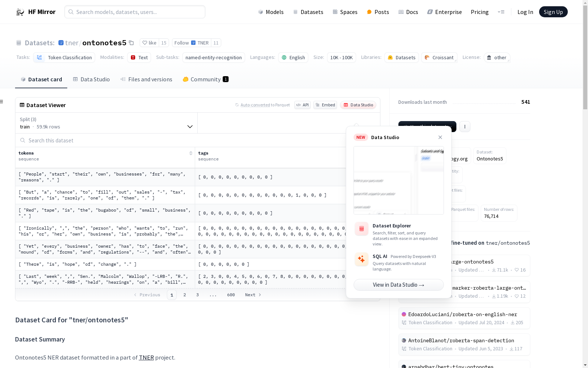Select the named-entity-recognition sub-task tag
The width and height of the screenshot is (588, 368).
click(214, 57)
